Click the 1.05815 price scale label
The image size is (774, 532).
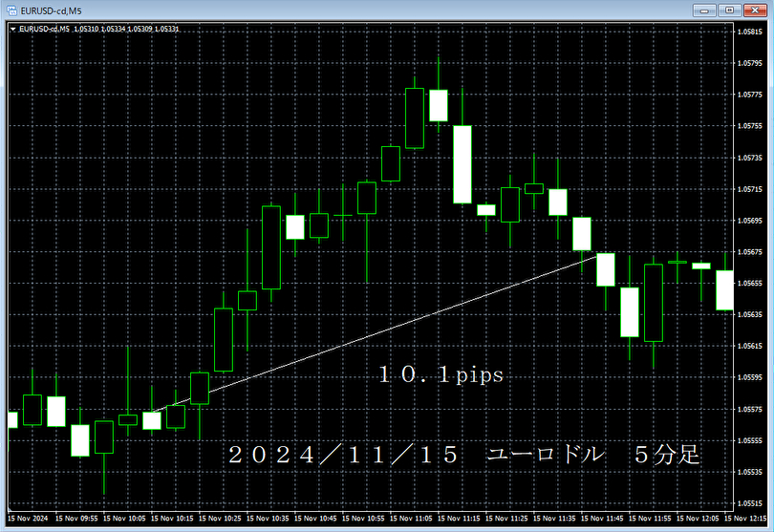click(x=750, y=32)
